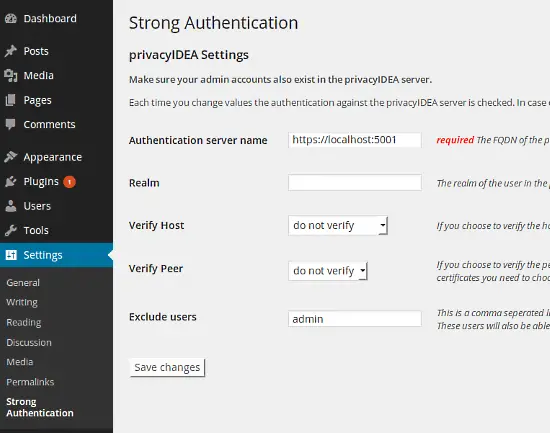
Task: Click the 'Exclude users' label
Action: (163, 317)
